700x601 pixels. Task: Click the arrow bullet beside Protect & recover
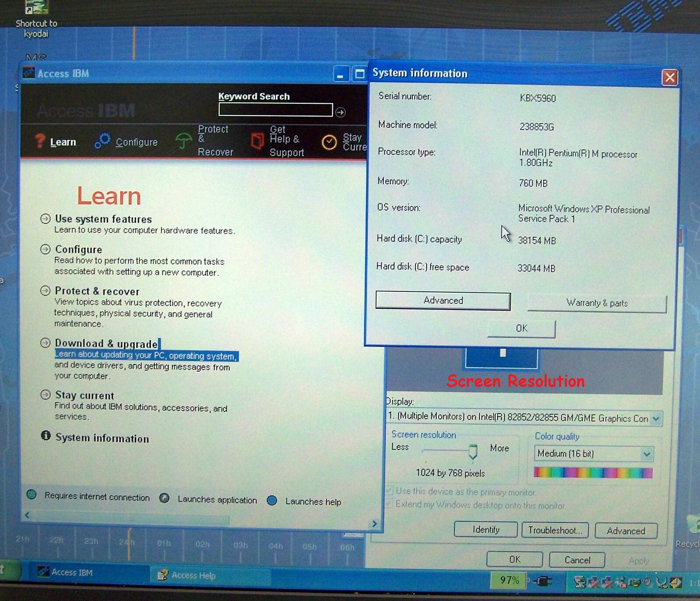[x=45, y=291]
